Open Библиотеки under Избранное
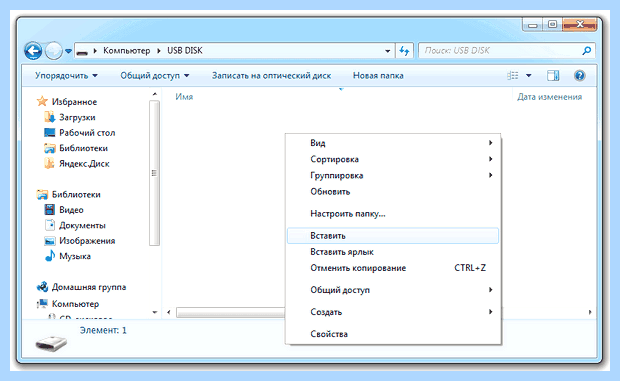 [x=83, y=148]
